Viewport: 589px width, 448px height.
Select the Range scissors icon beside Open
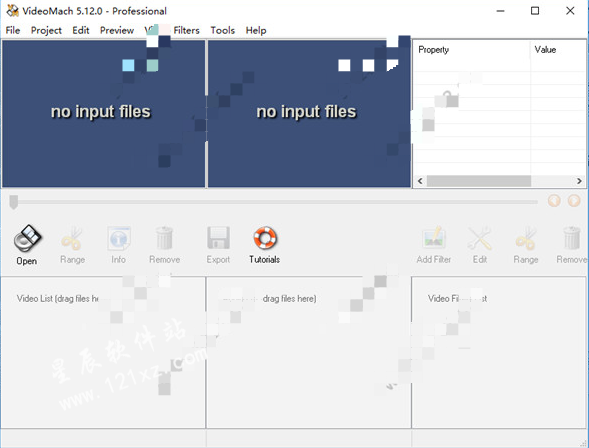coord(72,239)
